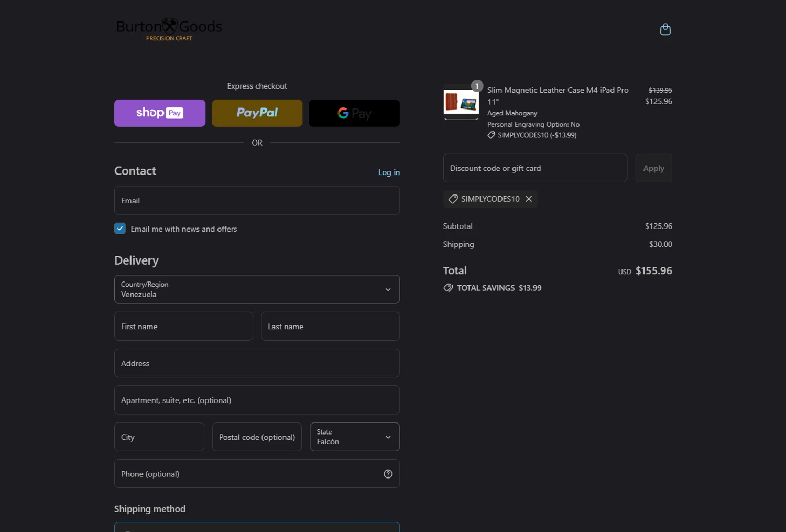Remove SIMPLYCODES10 discount with X icon
Image resolution: width=786 pixels, height=532 pixels.
click(x=529, y=199)
